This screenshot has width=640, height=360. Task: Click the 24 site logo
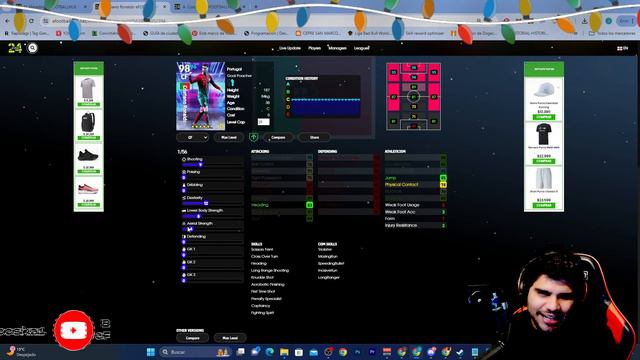tap(15, 48)
